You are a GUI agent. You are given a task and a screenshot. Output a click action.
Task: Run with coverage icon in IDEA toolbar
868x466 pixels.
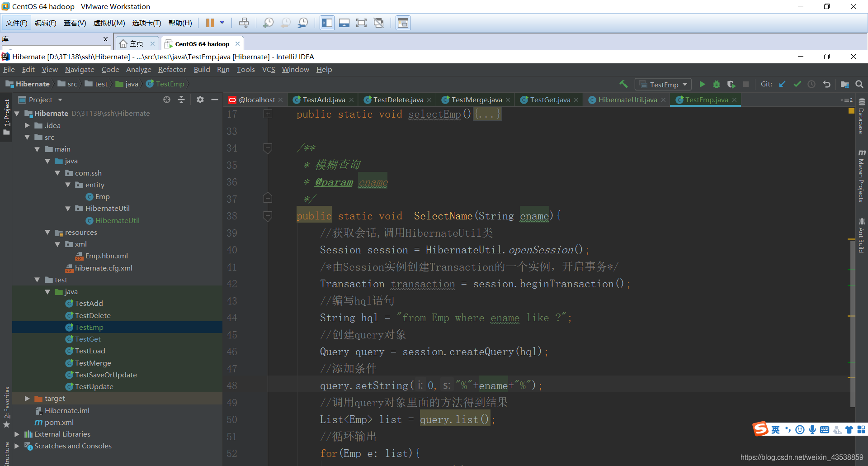click(731, 84)
